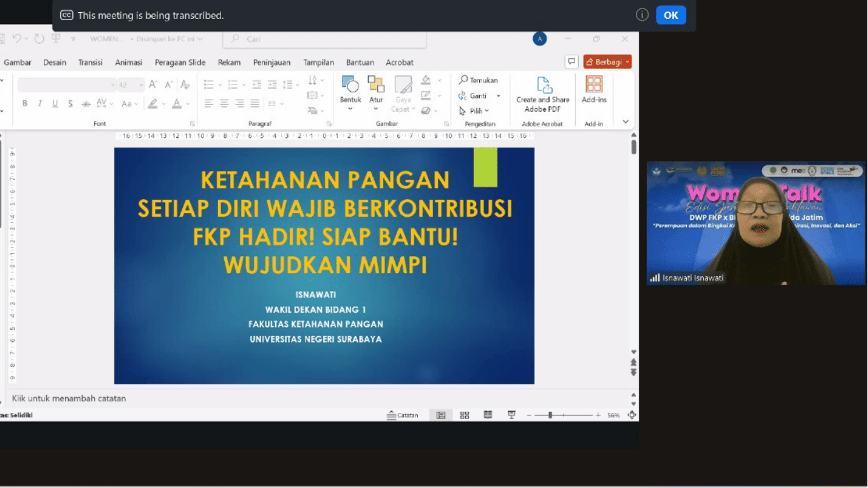Open the Transisi ribbon tab

90,62
